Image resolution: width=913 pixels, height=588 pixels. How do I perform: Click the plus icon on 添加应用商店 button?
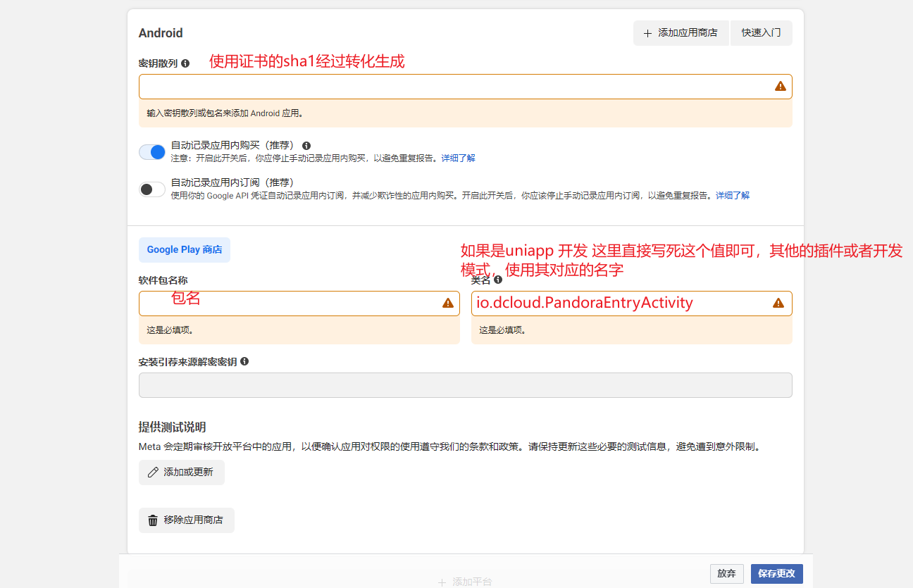647,33
